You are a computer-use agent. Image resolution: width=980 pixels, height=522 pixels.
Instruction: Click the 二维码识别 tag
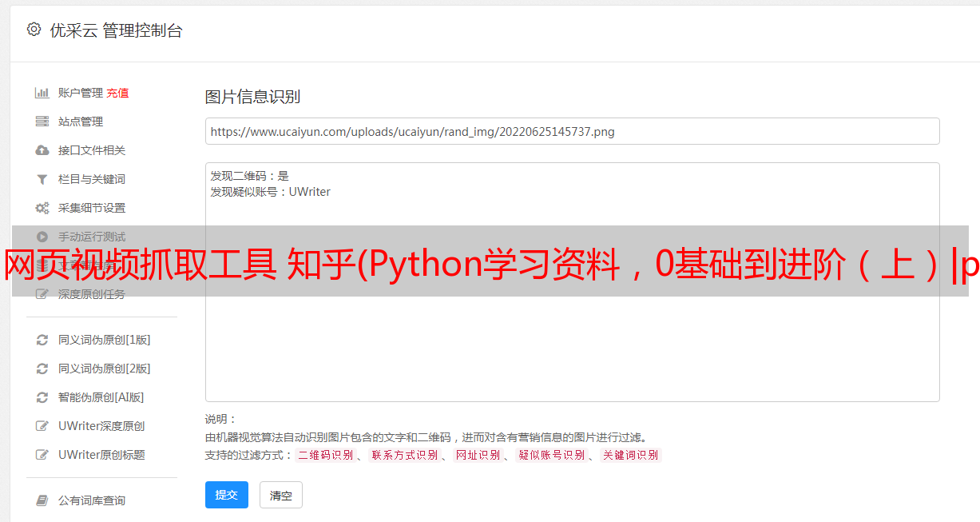click(x=325, y=455)
